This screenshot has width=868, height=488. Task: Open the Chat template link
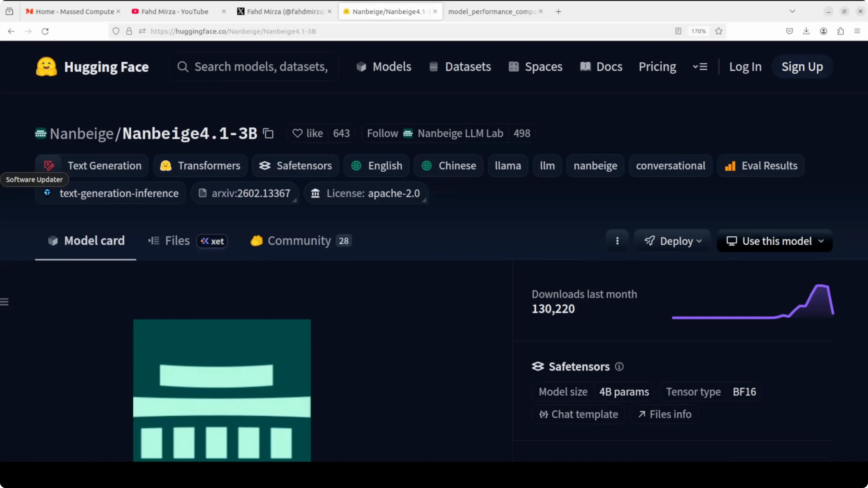pos(579,414)
